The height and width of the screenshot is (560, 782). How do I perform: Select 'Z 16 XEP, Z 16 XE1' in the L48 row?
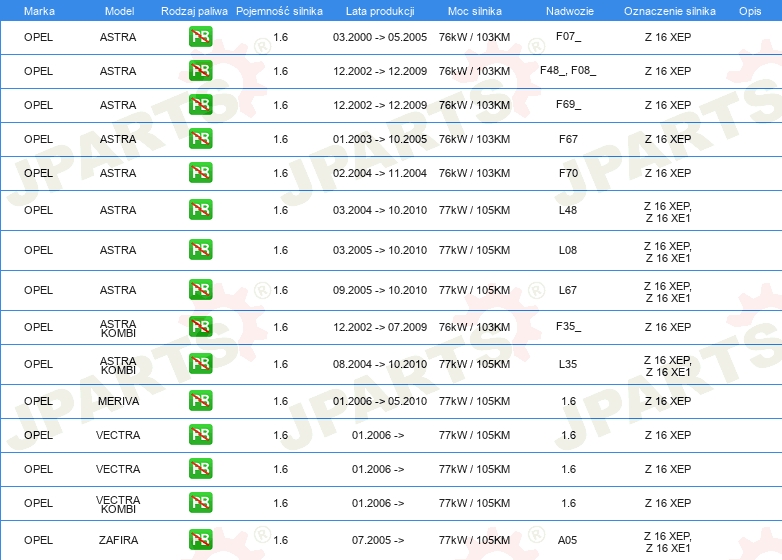[668, 212]
